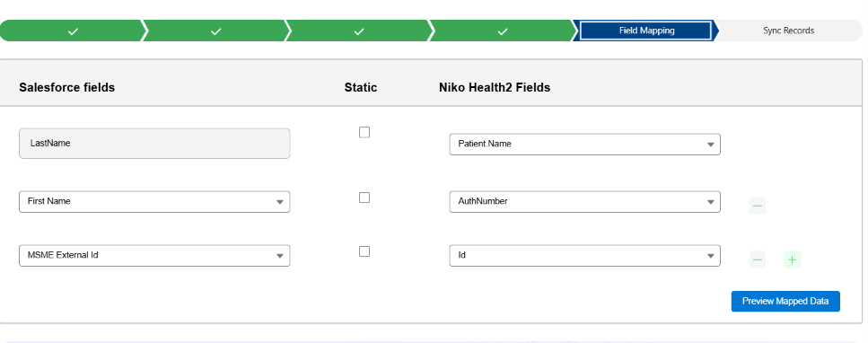This screenshot has height=343, width=868.
Task: Click the Static column header
Action: pyautogui.click(x=360, y=88)
